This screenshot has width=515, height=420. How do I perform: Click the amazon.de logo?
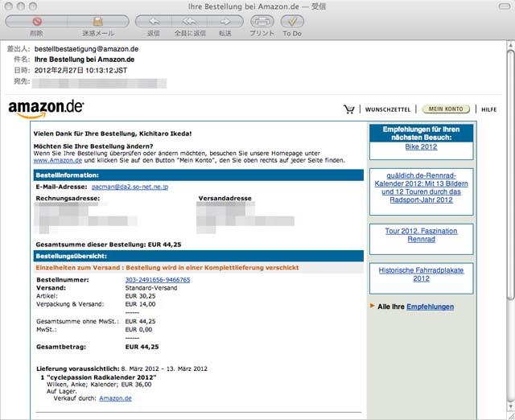(x=46, y=109)
